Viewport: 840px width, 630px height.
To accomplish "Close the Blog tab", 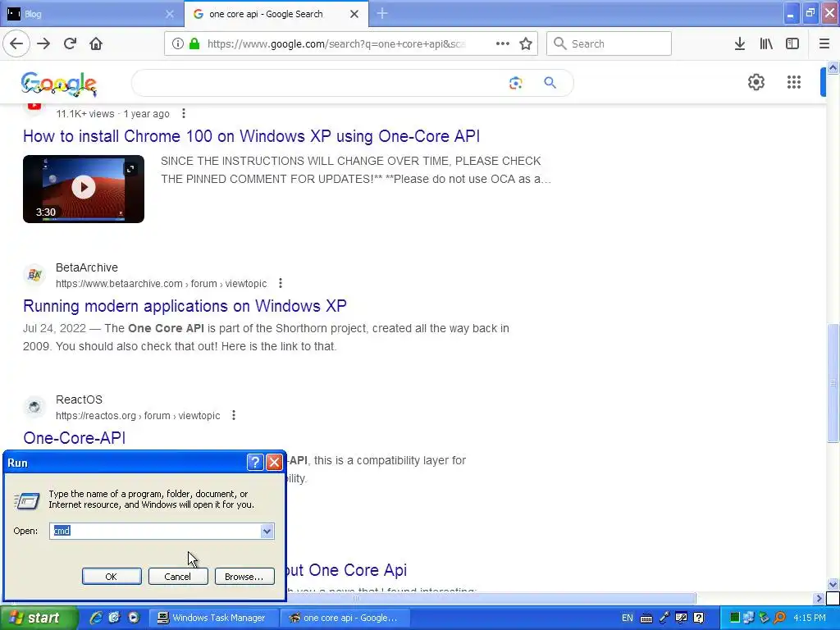I will point(170,14).
